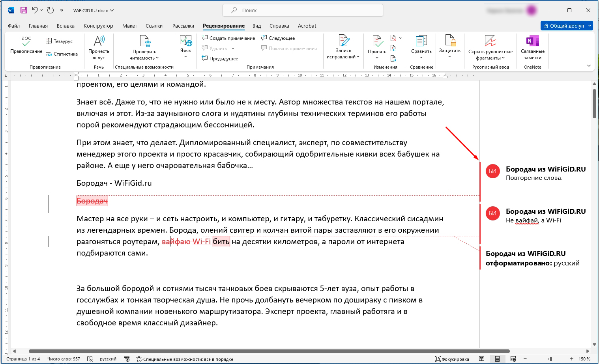Click Создать примечание
This screenshot has width=599, height=364.
(228, 38)
